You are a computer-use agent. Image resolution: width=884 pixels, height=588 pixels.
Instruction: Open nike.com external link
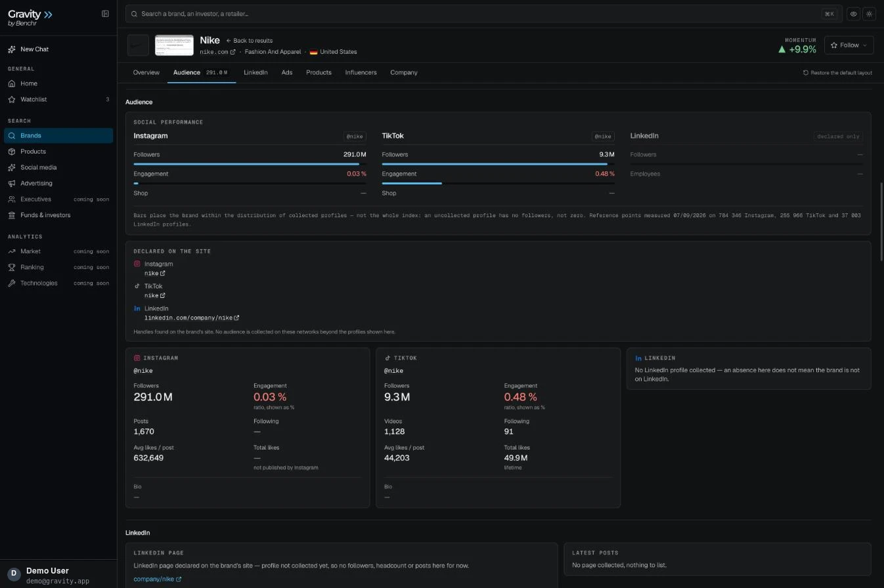[x=217, y=52]
